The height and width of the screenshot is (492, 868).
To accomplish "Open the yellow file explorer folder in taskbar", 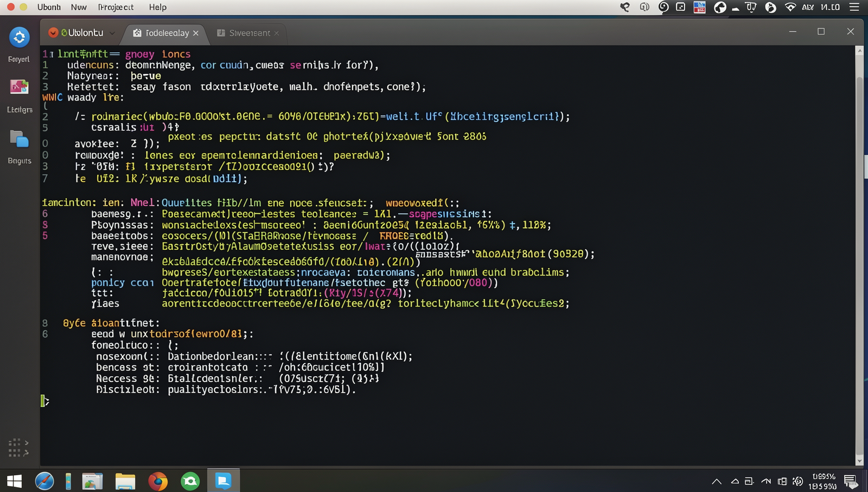I will (125, 482).
